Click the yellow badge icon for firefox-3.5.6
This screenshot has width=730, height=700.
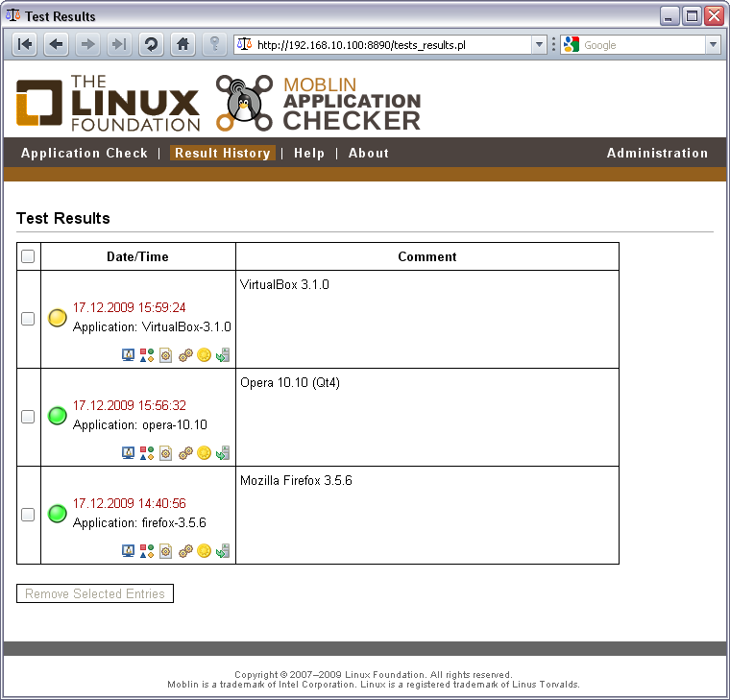coord(204,551)
